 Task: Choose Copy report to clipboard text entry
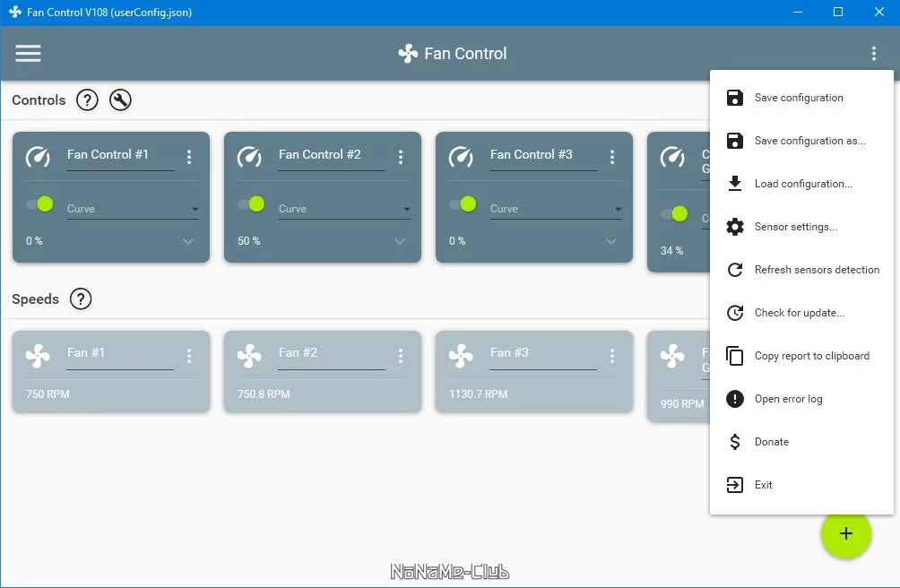pyautogui.click(x=811, y=356)
